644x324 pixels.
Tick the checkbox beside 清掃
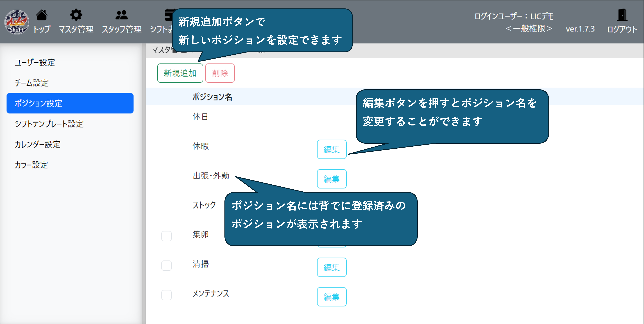(166, 265)
